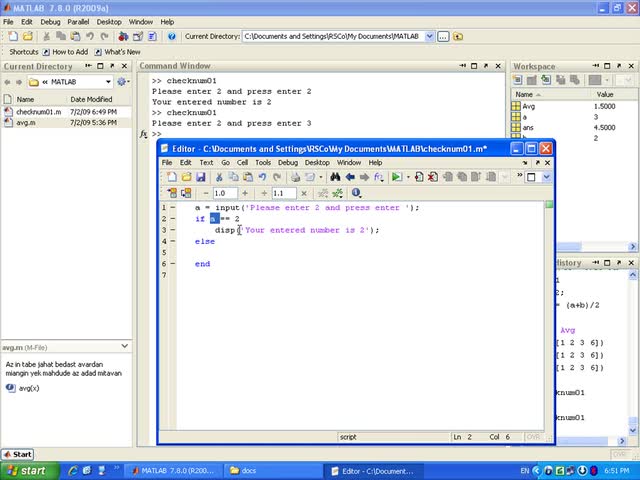Viewport: 640px width, 480px height.
Task: Open Current Directory actions gear menu
Action: pyautogui.click(x=123, y=82)
